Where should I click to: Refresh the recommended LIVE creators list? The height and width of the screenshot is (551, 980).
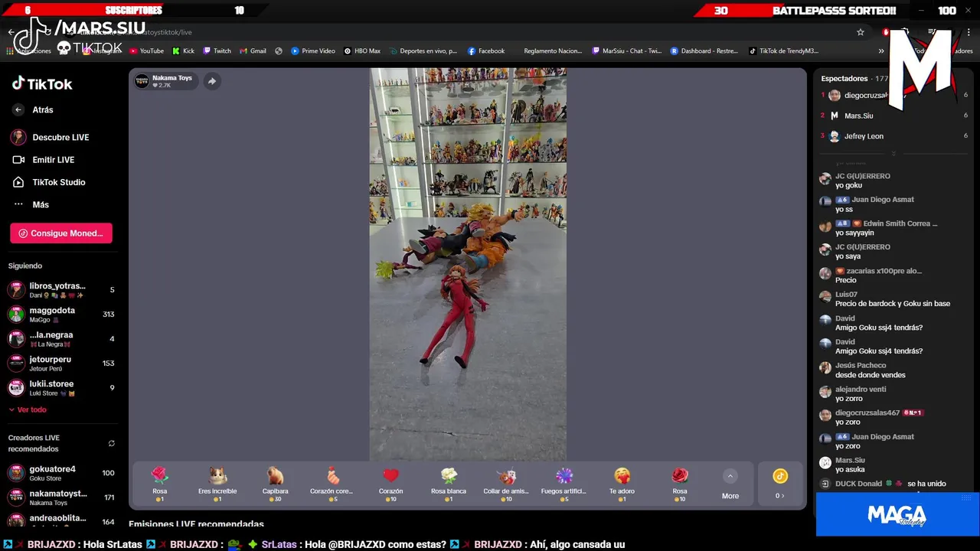(112, 443)
